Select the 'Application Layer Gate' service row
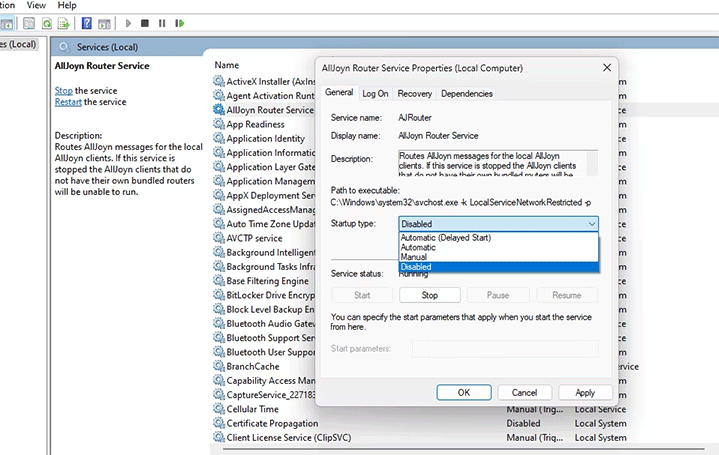719x455 pixels. 264,167
